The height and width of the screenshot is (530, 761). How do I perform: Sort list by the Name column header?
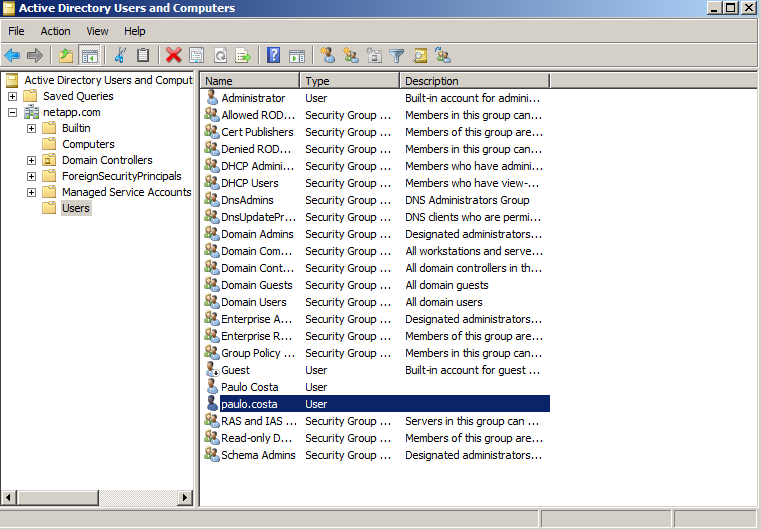coord(249,81)
